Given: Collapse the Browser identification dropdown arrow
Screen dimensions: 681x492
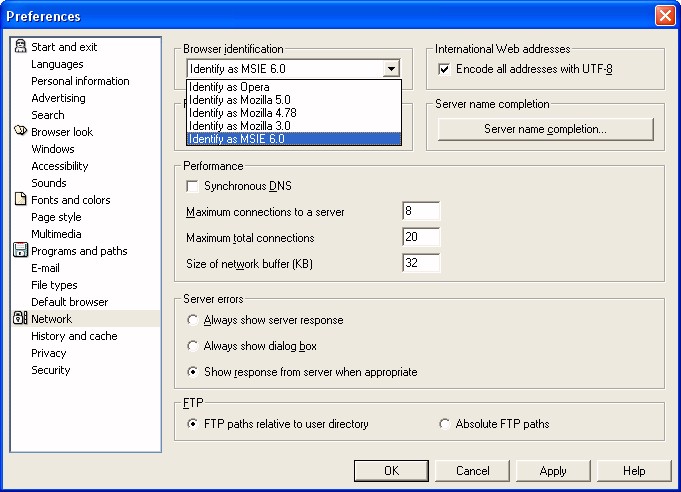Looking at the screenshot, I should coord(392,69).
